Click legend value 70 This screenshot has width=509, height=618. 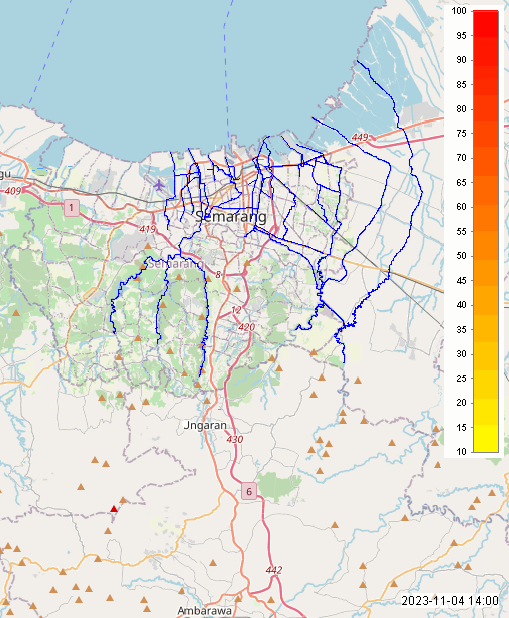462,158
